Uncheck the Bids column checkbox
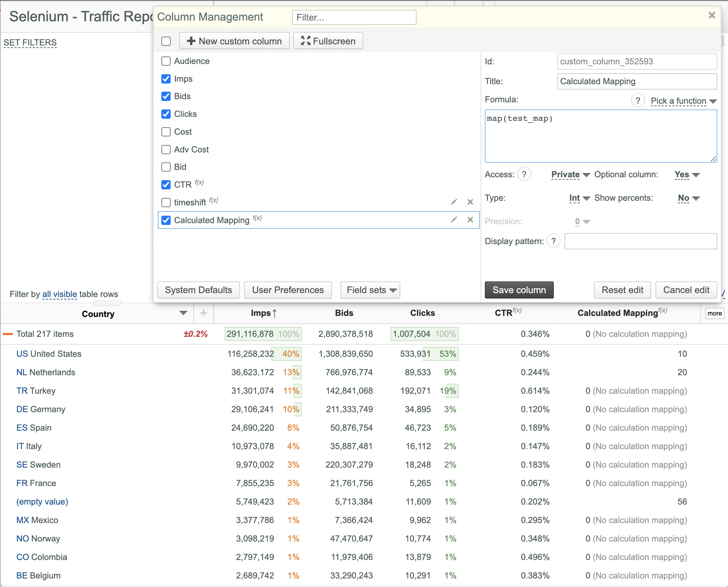The image size is (728, 587). point(166,96)
